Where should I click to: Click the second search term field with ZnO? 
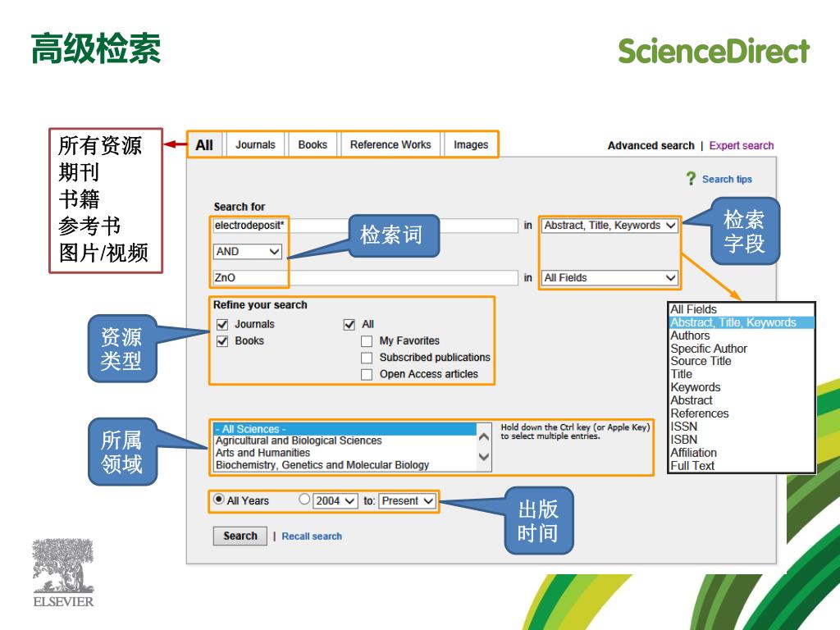point(365,277)
